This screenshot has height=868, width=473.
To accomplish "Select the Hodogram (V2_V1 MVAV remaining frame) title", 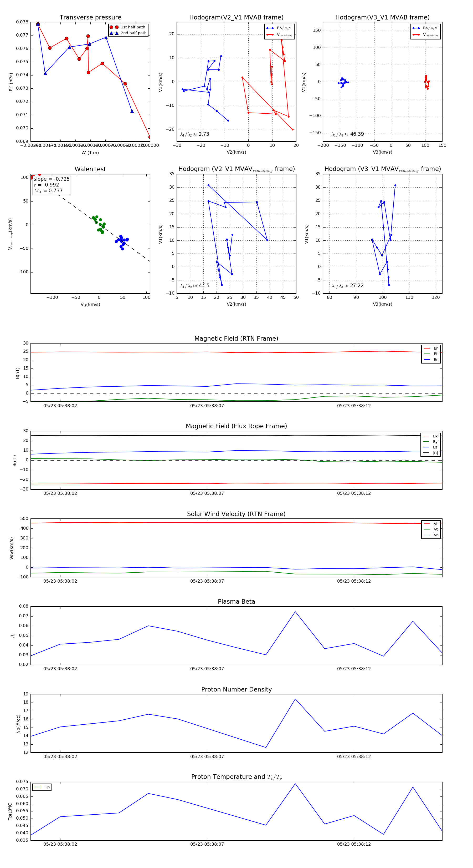I will [236, 169].
